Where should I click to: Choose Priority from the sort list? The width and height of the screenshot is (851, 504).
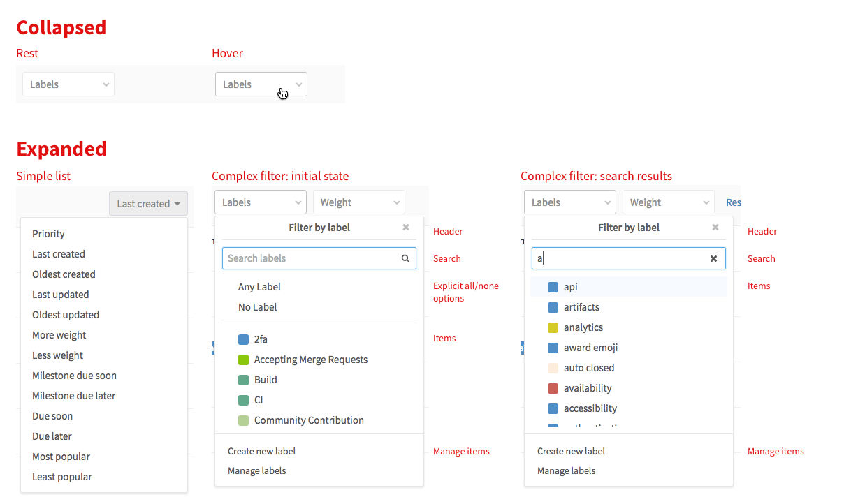point(48,233)
